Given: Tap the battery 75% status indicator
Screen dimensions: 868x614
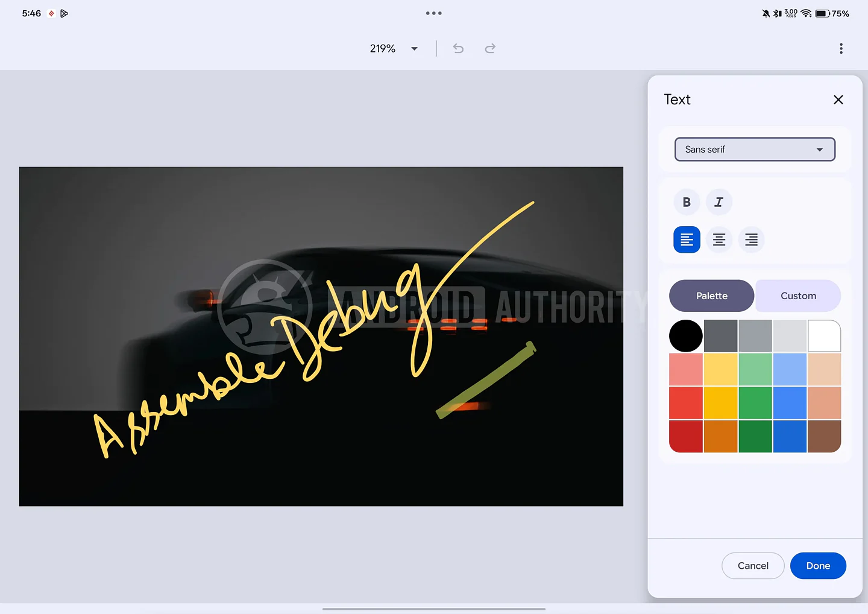Looking at the screenshot, I should (x=832, y=13).
